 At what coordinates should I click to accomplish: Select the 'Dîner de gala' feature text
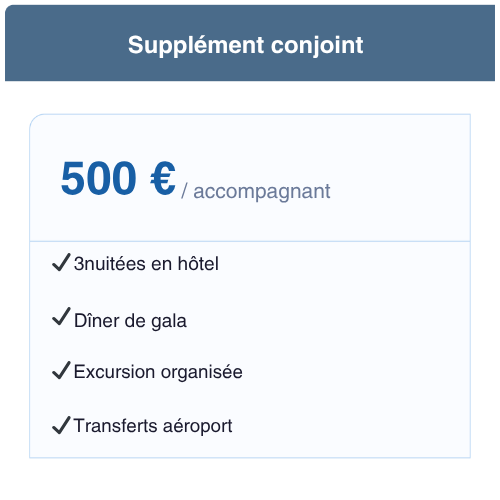(130, 321)
